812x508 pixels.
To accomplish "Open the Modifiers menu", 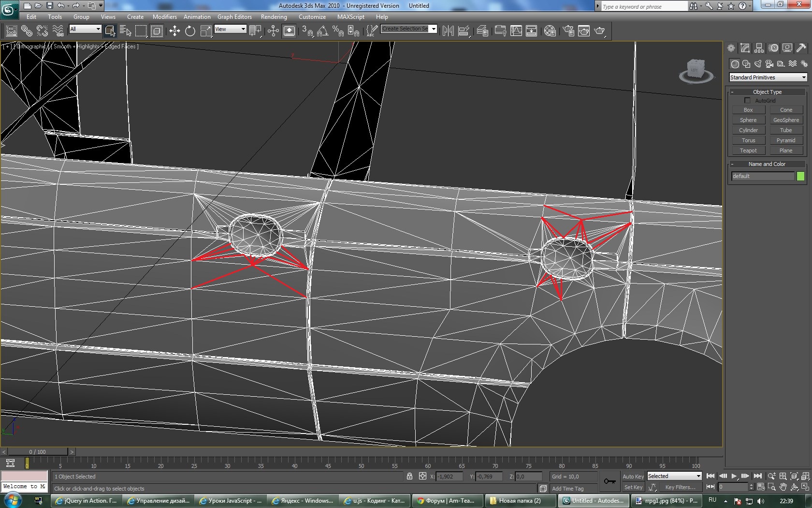I will (x=164, y=17).
